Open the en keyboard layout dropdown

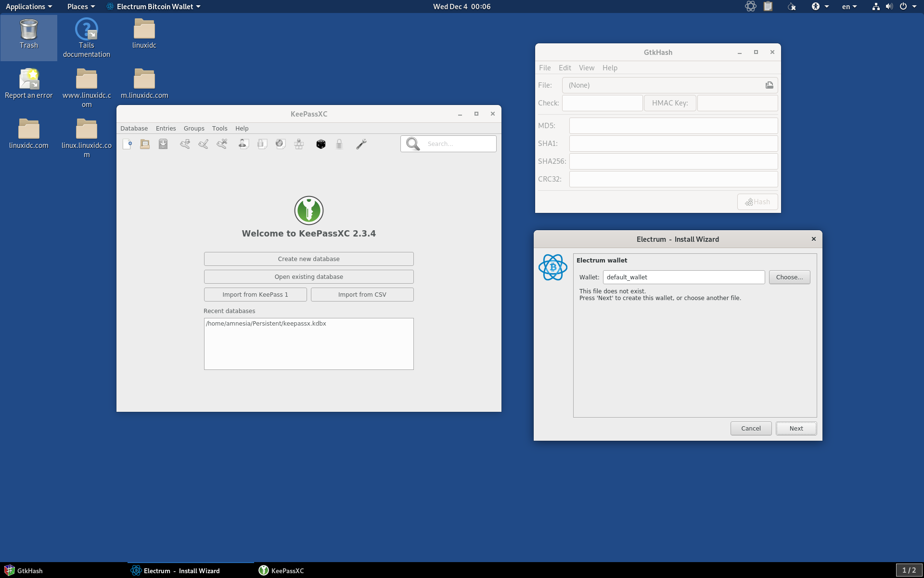[x=849, y=6]
